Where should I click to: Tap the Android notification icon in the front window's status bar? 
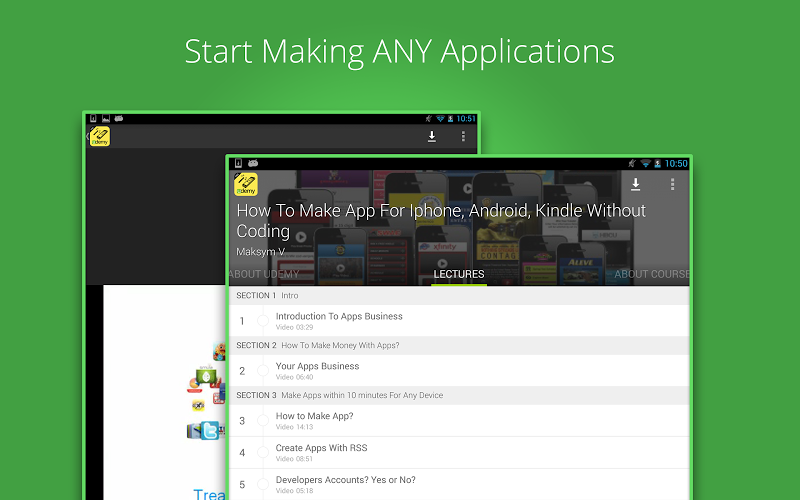pyautogui.click(x=253, y=163)
